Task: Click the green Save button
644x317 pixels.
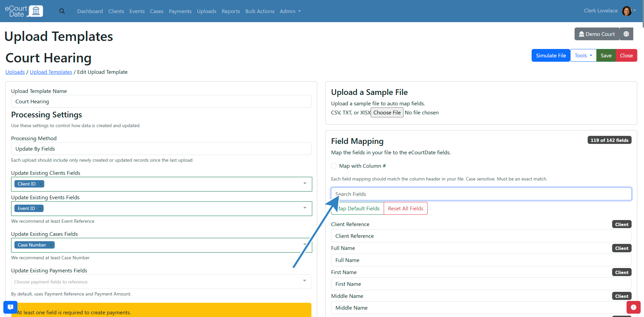Action: click(606, 55)
